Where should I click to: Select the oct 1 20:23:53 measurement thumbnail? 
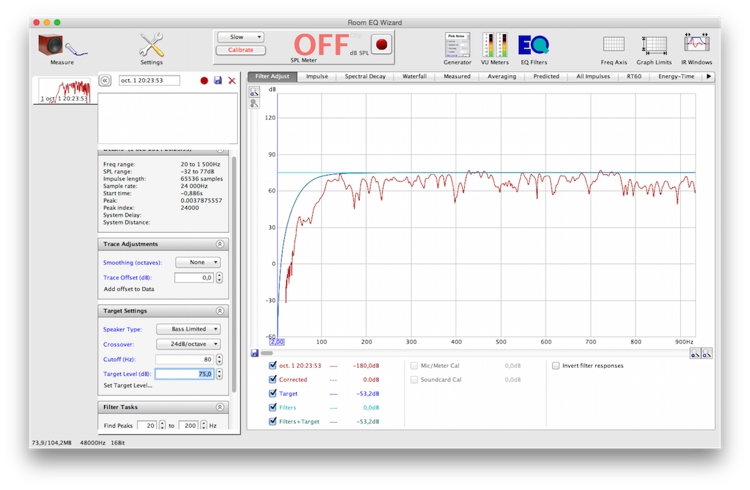point(65,90)
